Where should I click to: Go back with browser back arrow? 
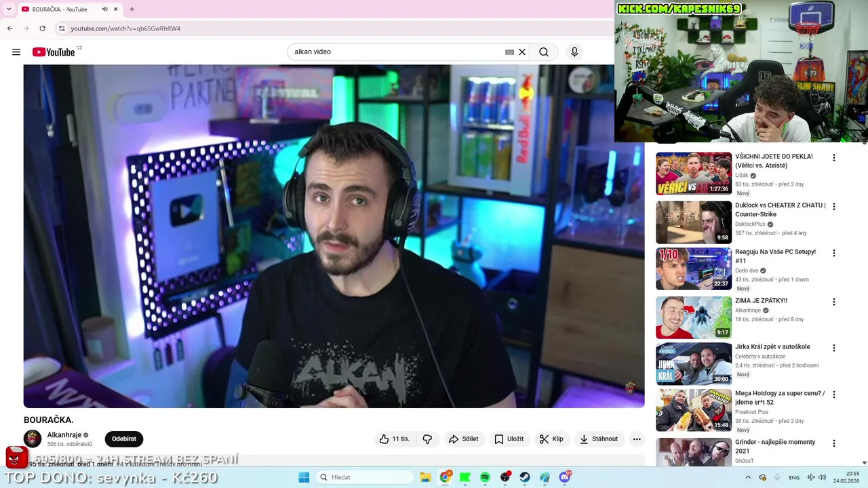[x=9, y=28]
